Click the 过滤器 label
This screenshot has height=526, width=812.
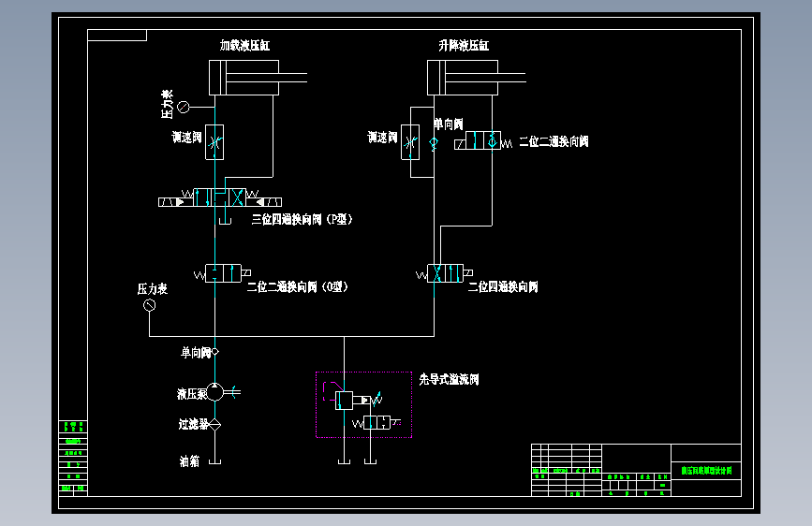[x=193, y=425]
